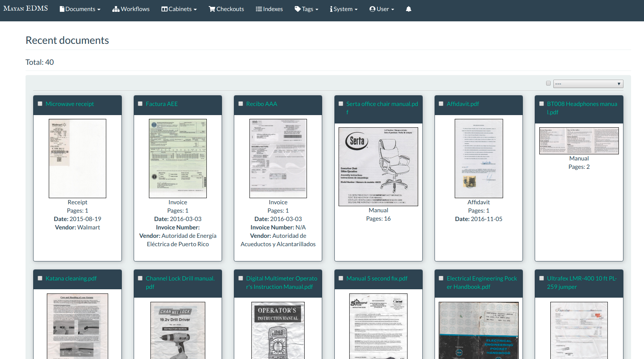This screenshot has height=359, width=644.
Task: Enable the select-all checkbox near the actions dropdown
Action: [548, 83]
